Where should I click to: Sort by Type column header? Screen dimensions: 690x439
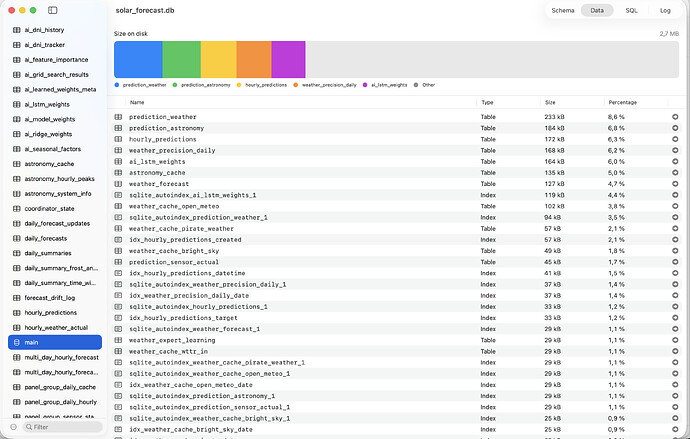pos(487,102)
